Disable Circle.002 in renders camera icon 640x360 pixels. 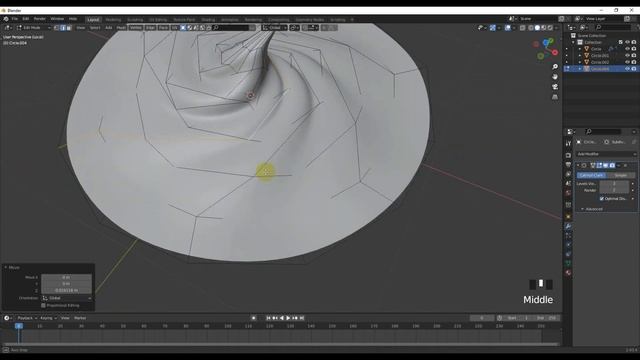pyautogui.click(x=634, y=62)
